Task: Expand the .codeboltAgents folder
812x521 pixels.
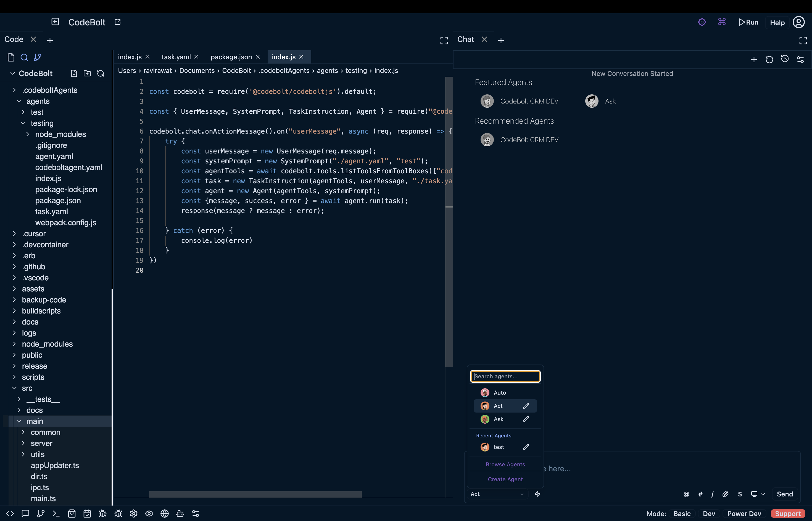Action: point(14,90)
